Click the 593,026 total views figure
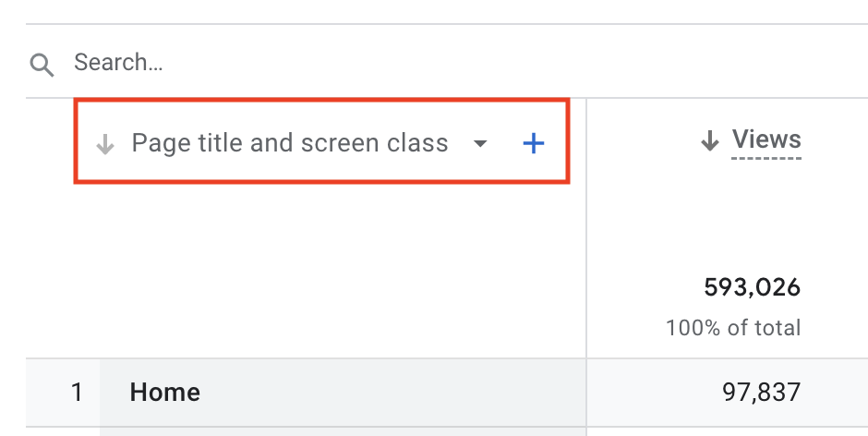The height and width of the screenshot is (436, 868). pyautogui.click(x=752, y=287)
